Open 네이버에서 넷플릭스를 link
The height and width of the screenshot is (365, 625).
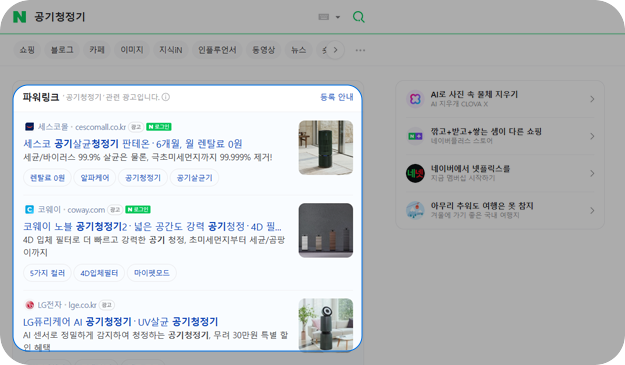[x=470, y=169]
